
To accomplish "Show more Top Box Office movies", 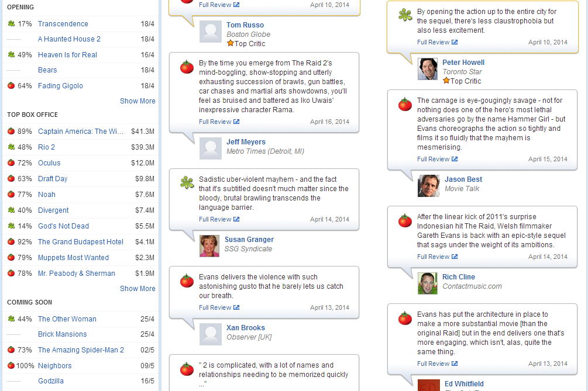I will pyautogui.click(x=137, y=289).
